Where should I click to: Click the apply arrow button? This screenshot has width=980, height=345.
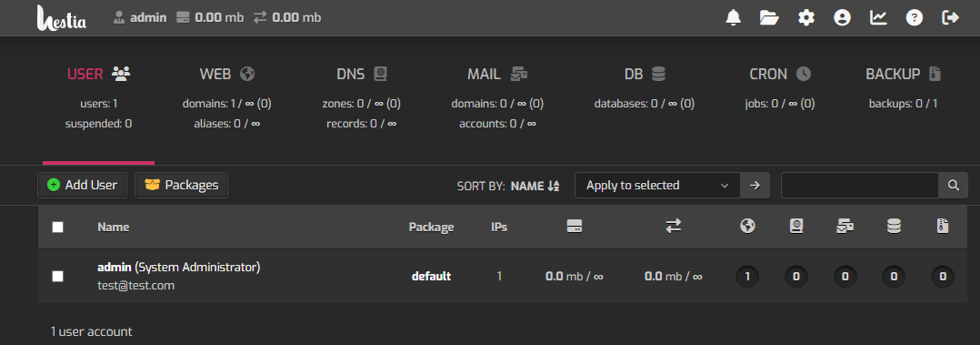(x=755, y=186)
